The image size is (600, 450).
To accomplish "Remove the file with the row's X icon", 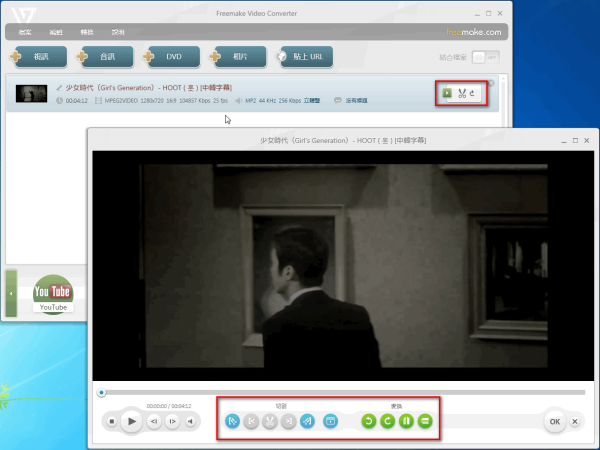I will [x=491, y=83].
